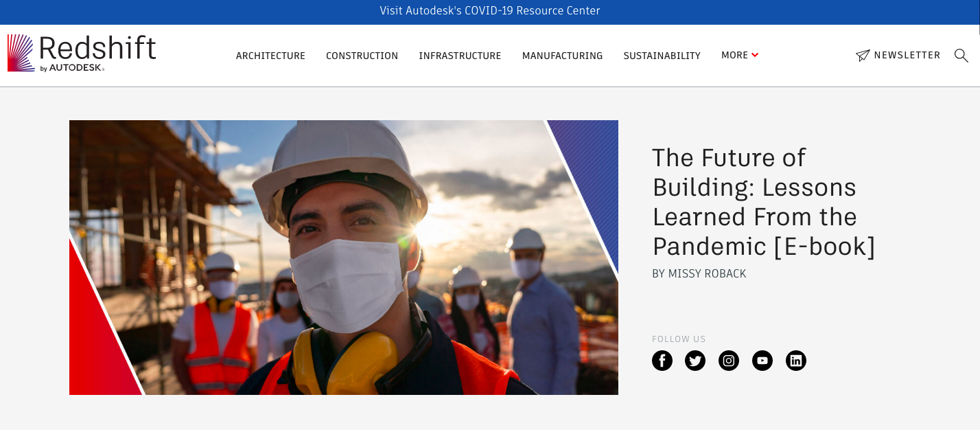The width and height of the screenshot is (980, 443).
Task: Open the YouTube social icon
Action: tap(762, 361)
